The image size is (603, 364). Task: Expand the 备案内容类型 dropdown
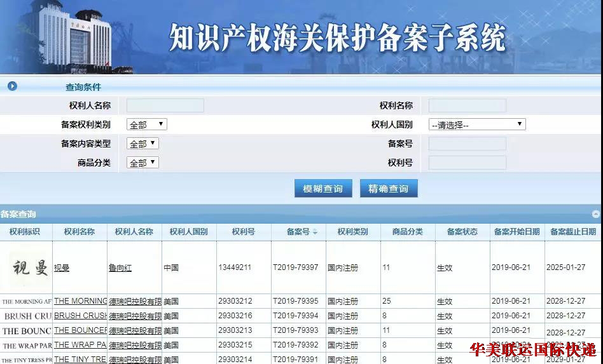[x=142, y=144]
